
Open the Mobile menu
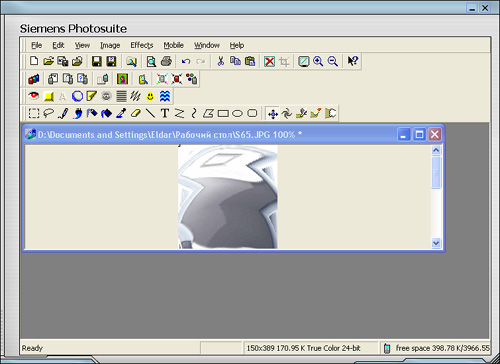(x=173, y=45)
